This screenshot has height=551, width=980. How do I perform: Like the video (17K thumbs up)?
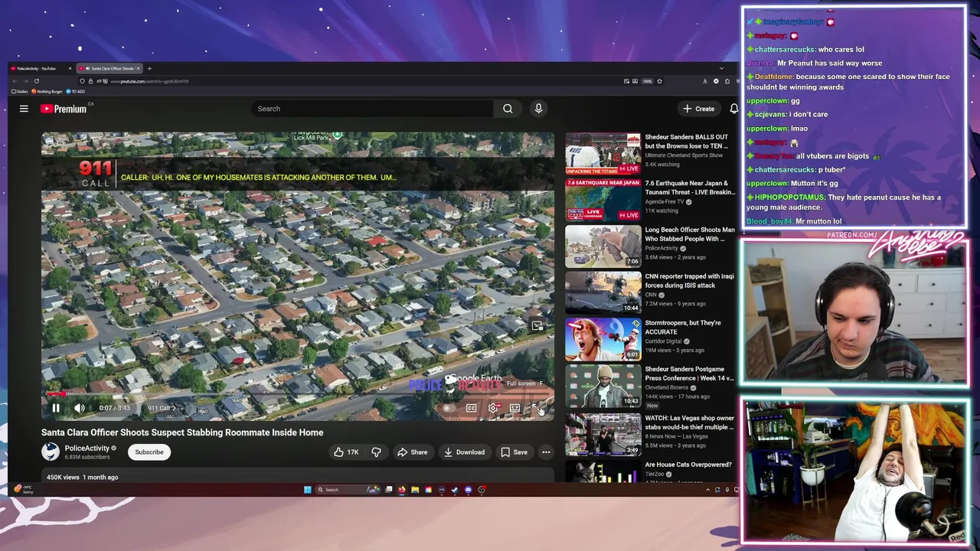click(x=345, y=452)
